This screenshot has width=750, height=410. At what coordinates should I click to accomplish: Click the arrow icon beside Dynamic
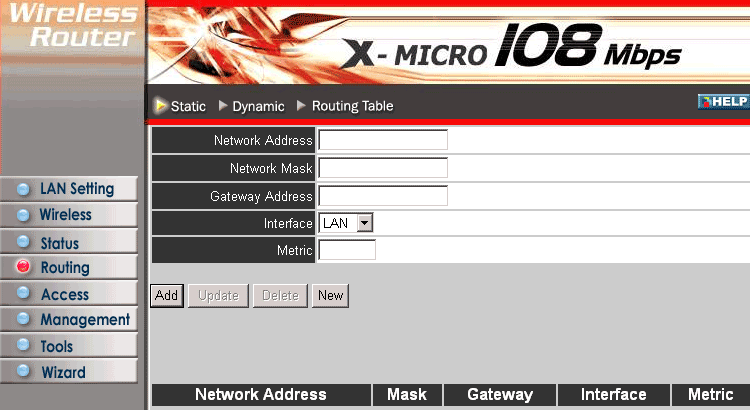point(223,105)
